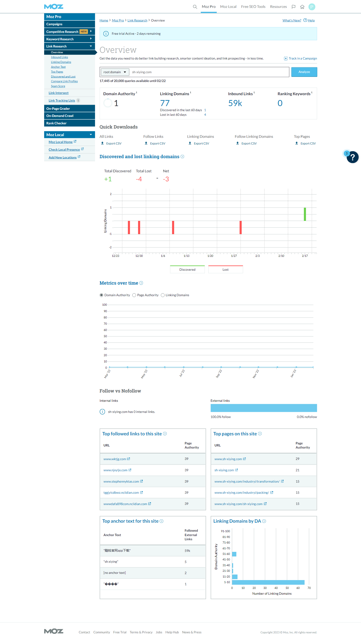Open the Inbound Links sidebar item
The height and width of the screenshot is (644, 361).
[59, 57]
